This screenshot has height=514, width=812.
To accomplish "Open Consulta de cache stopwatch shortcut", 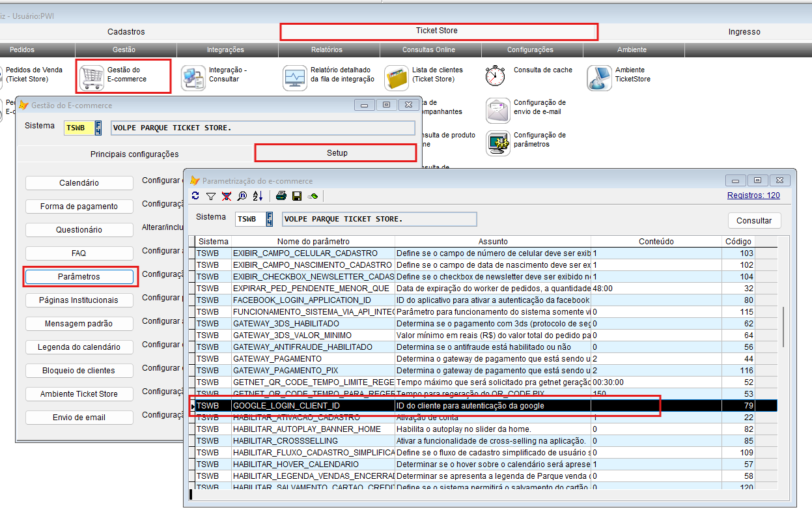I will tap(496, 76).
